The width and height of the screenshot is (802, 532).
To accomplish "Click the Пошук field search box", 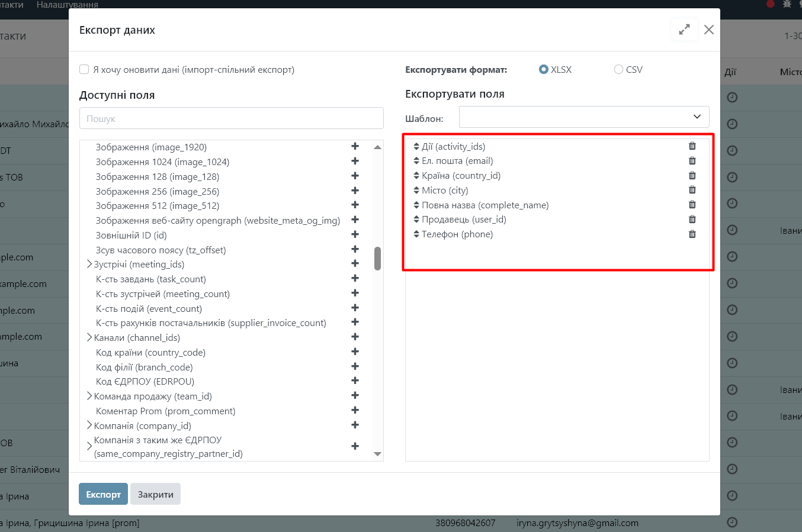I will point(231,118).
